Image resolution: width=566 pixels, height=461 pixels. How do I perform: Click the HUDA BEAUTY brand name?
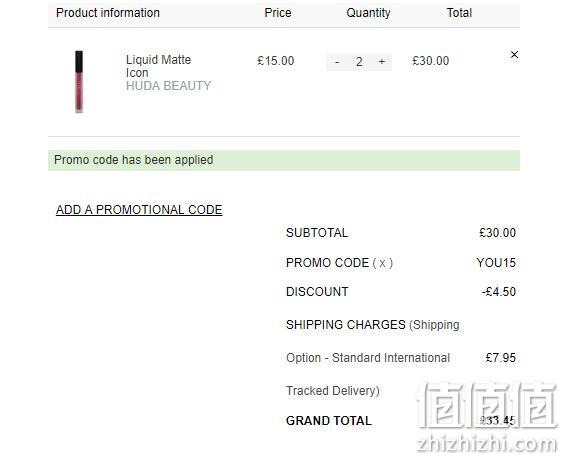[168, 86]
